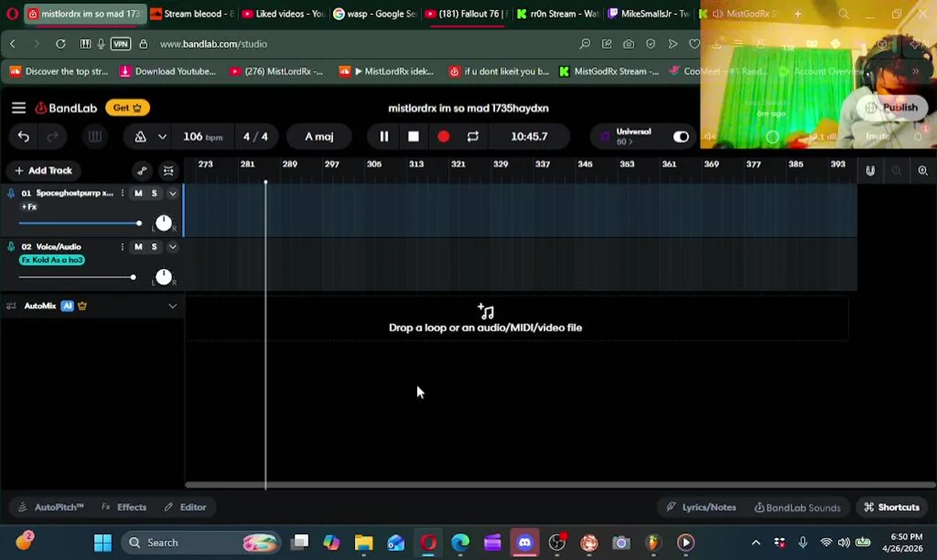The image size is (937, 560).
Task: Open the Fx Kold As a ho3 preset
Action: click(x=52, y=260)
